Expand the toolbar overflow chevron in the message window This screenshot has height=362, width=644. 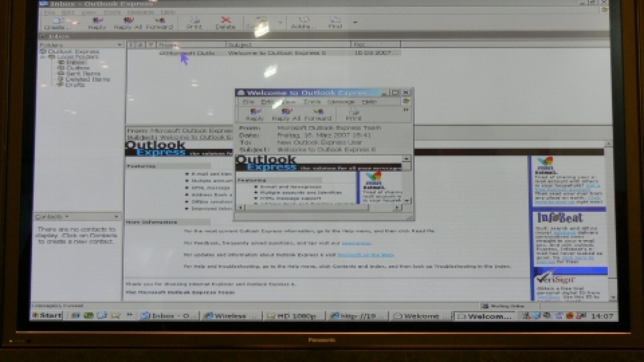click(406, 110)
